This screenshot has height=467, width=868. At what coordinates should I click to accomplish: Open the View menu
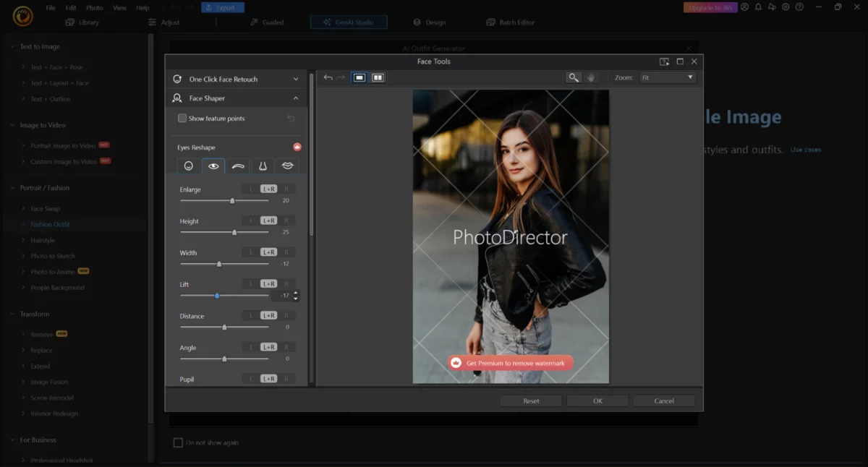[120, 8]
